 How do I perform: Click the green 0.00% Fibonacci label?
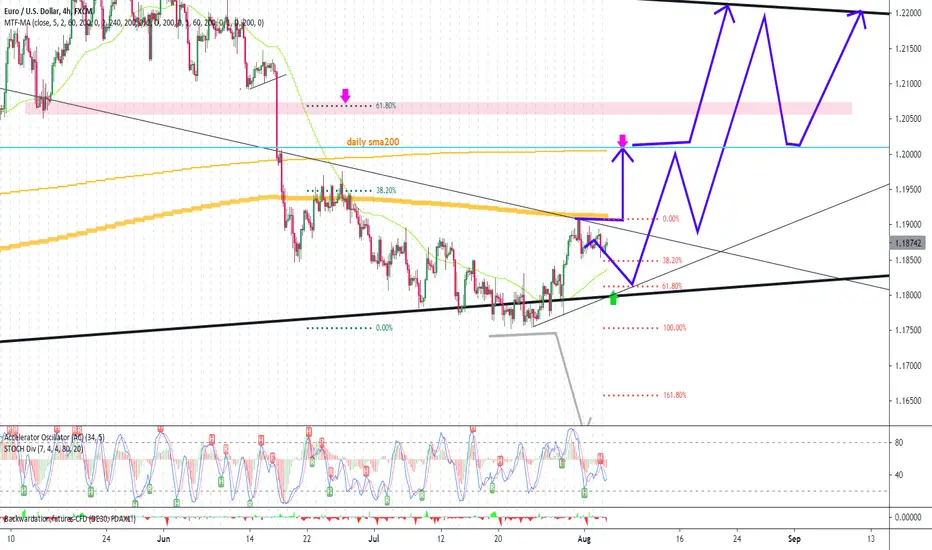click(x=384, y=328)
